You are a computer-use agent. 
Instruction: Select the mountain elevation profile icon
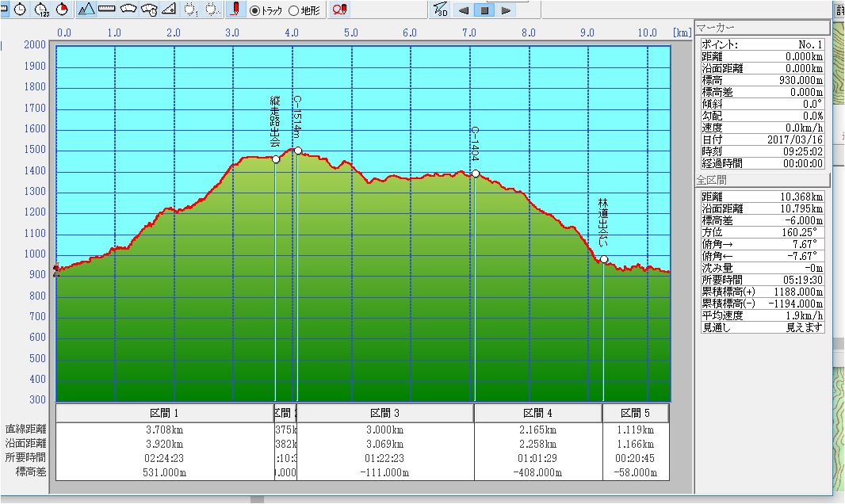tap(86, 10)
